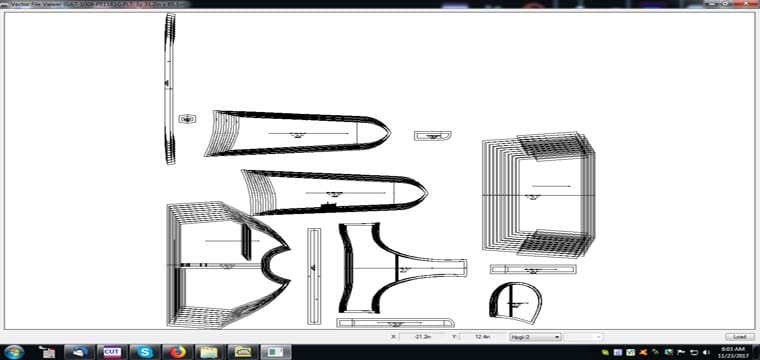Open the Thunderbird mail taskbar icon

click(80, 352)
